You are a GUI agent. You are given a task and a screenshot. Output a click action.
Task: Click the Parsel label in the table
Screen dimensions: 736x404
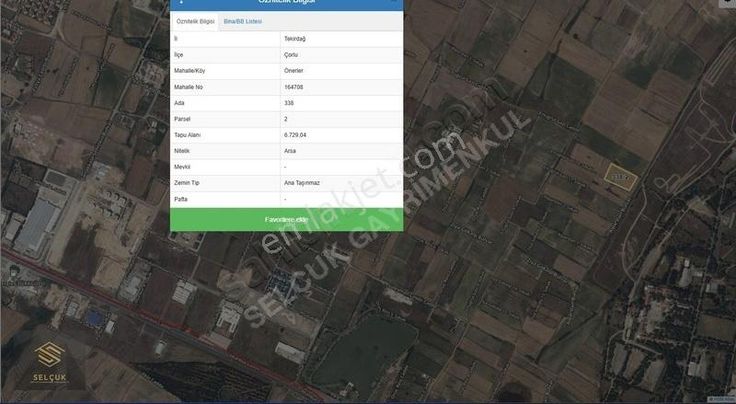182,119
